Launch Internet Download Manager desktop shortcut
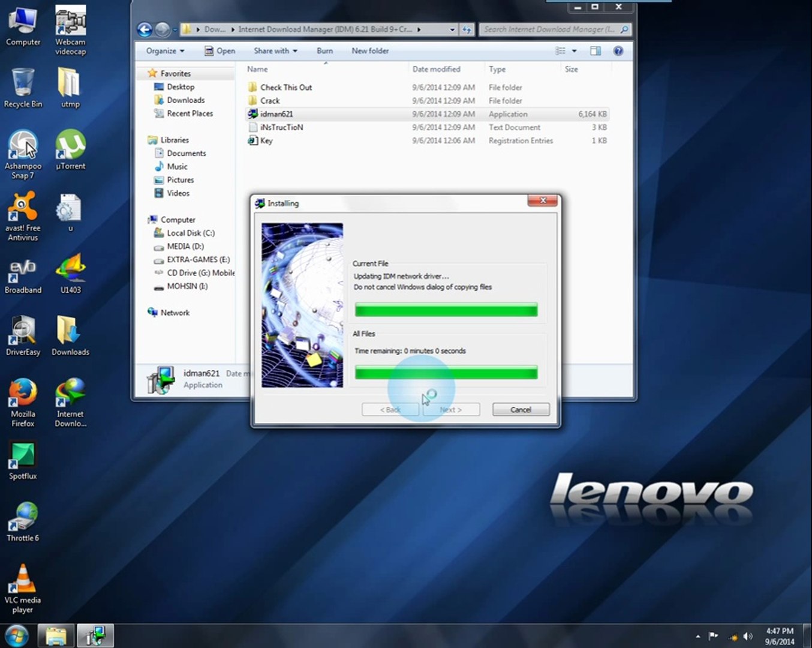 click(x=70, y=402)
